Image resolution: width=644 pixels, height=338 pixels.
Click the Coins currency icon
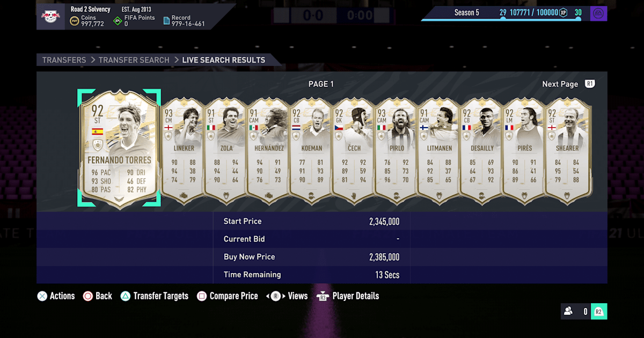point(75,21)
